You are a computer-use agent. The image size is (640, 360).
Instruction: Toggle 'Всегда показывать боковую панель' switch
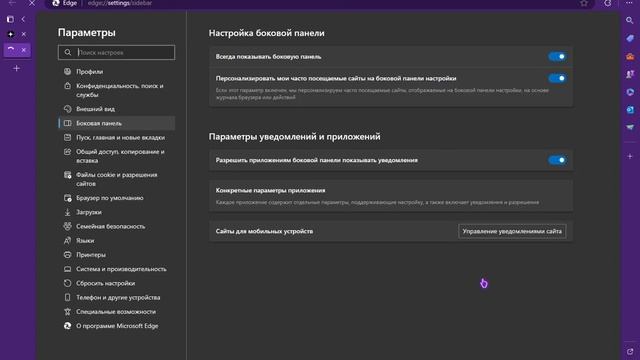(x=557, y=57)
